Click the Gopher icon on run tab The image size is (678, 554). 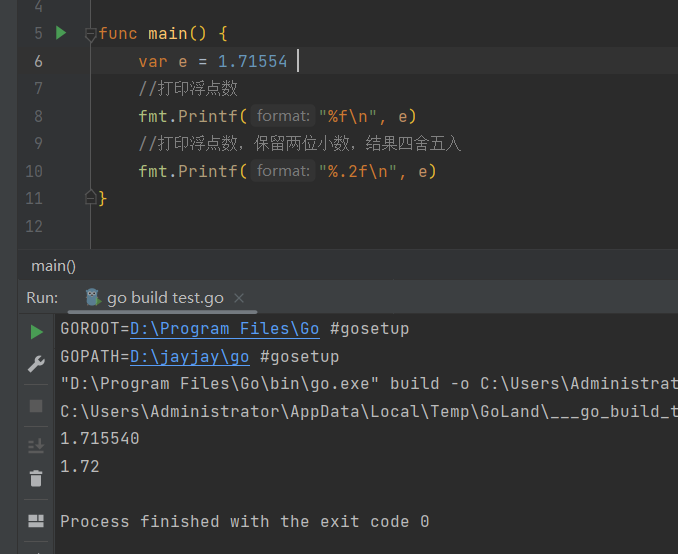(x=93, y=297)
